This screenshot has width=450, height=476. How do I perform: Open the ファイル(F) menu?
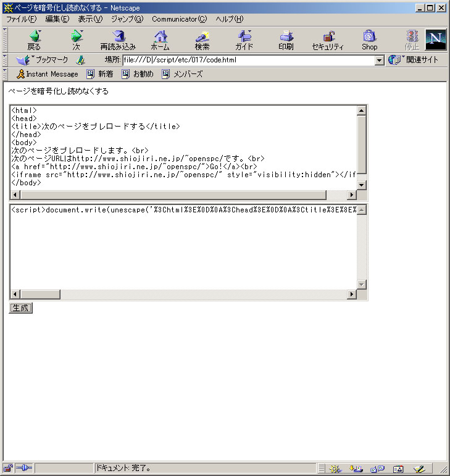[x=21, y=19]
